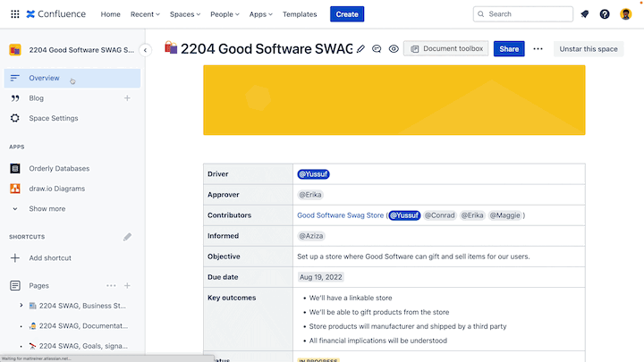
Task: Open the Recent dropdown menu
Action: [145, 14]
